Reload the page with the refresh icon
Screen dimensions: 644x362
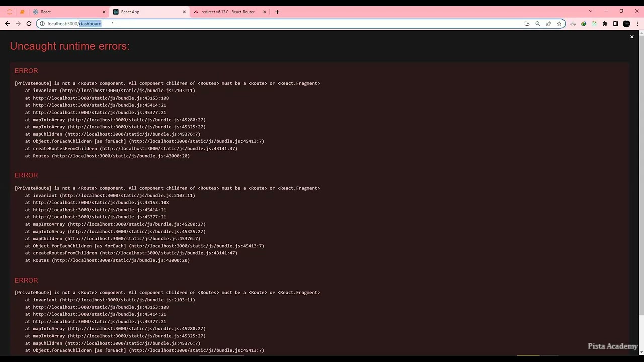(29, 24)
